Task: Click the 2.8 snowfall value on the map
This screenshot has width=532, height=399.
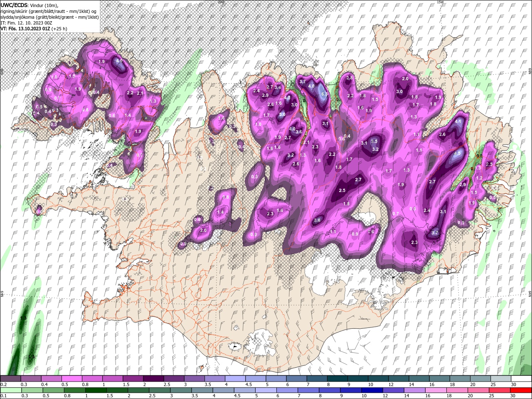Action: click(x=350, y=78)
